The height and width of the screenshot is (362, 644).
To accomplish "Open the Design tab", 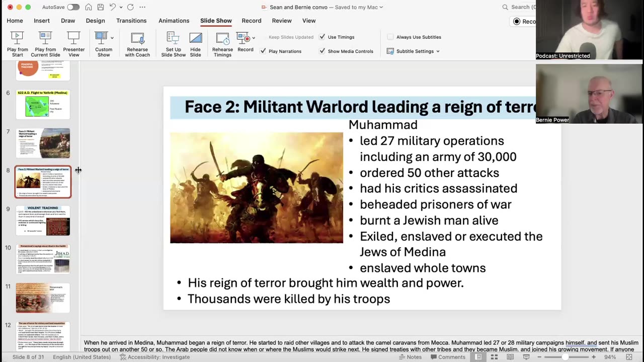I will pyautogui.click(x=95, y=21).
